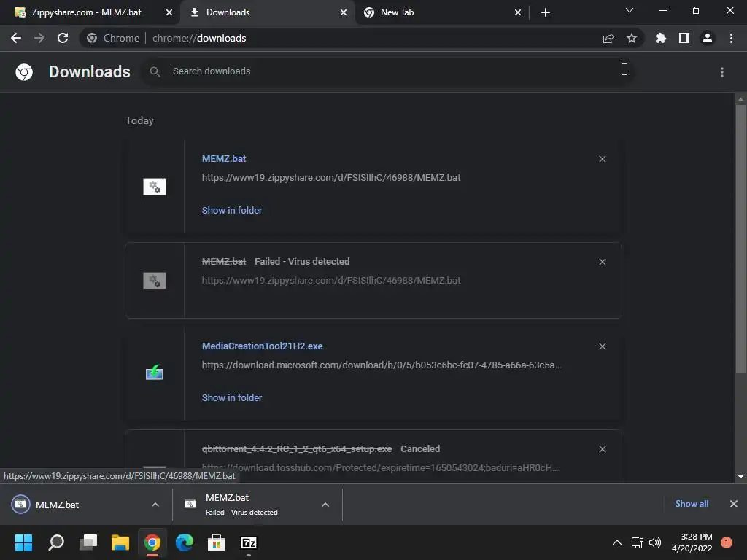Viewport: 747px width, 560px height.
Task: Show MediaCreationTool21H2.exe in folder
Action: (x=232, y=397)
